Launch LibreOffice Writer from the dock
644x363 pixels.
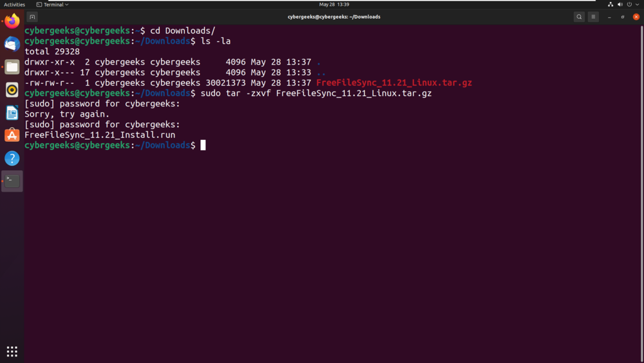tap(12, 113)
